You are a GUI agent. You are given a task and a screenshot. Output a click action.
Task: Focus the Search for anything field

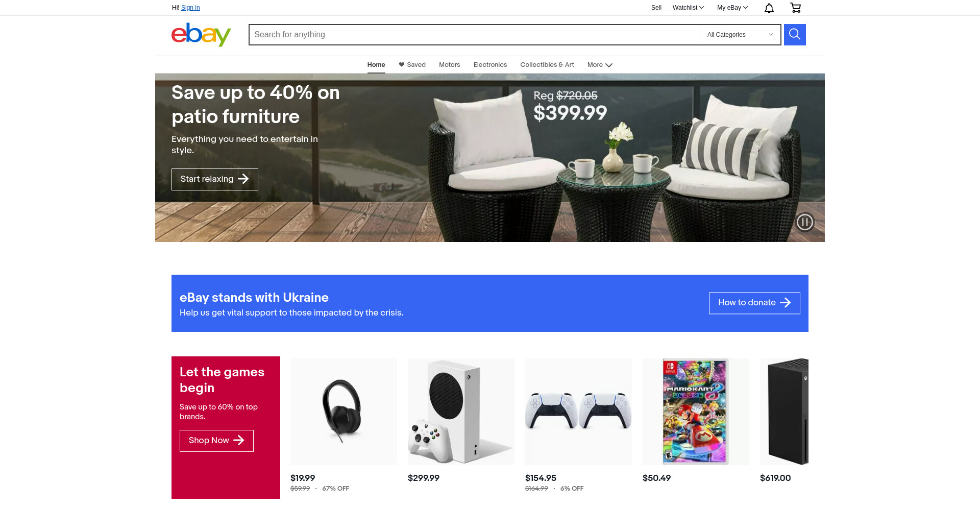474,35
